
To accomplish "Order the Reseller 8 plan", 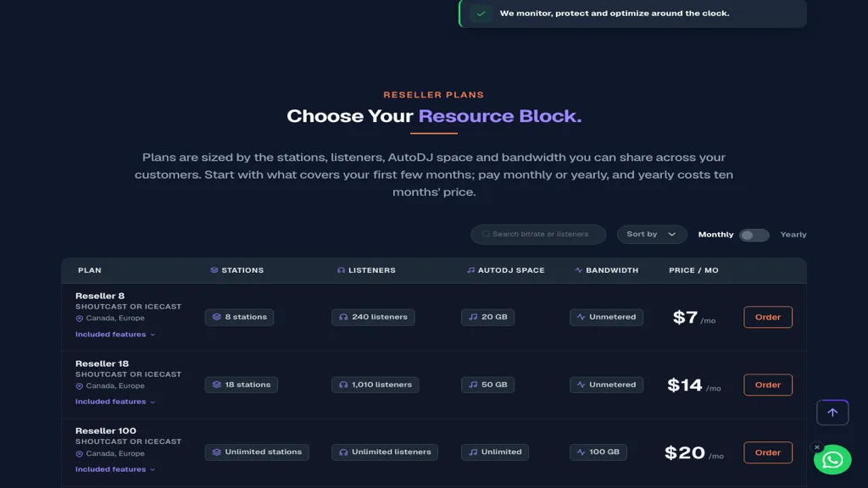I will click(767, 317).
